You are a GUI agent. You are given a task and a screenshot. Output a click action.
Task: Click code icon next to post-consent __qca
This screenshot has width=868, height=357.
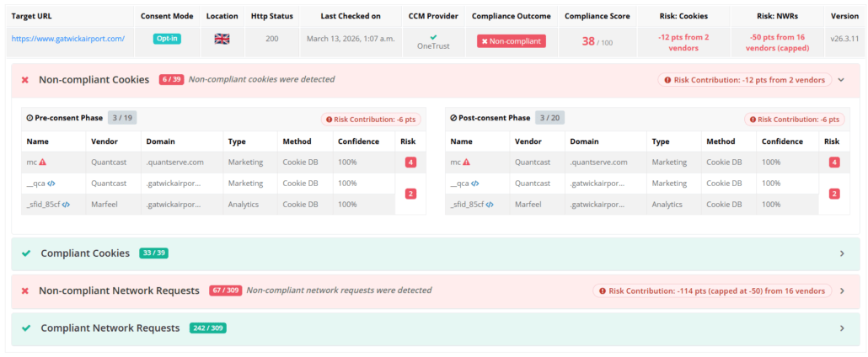475,183
